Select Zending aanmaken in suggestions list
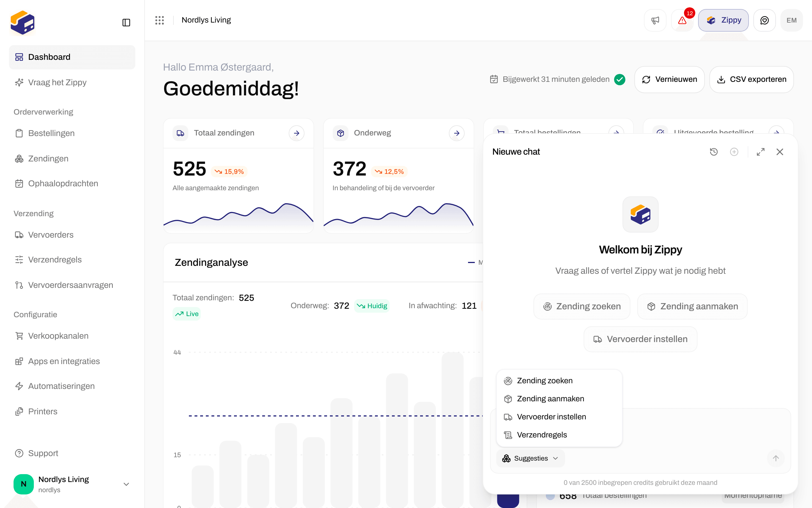This screenshot has height=508, width=812. tap(559, 399)
